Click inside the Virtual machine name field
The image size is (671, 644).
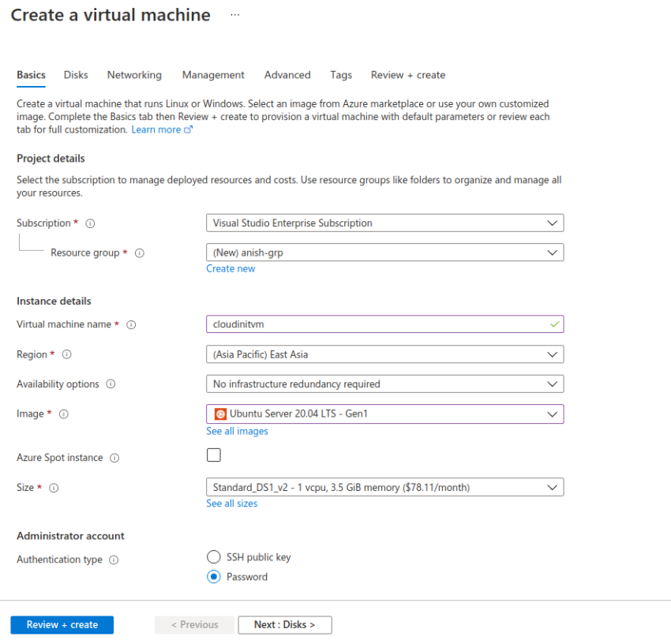(x=355, y=324)
